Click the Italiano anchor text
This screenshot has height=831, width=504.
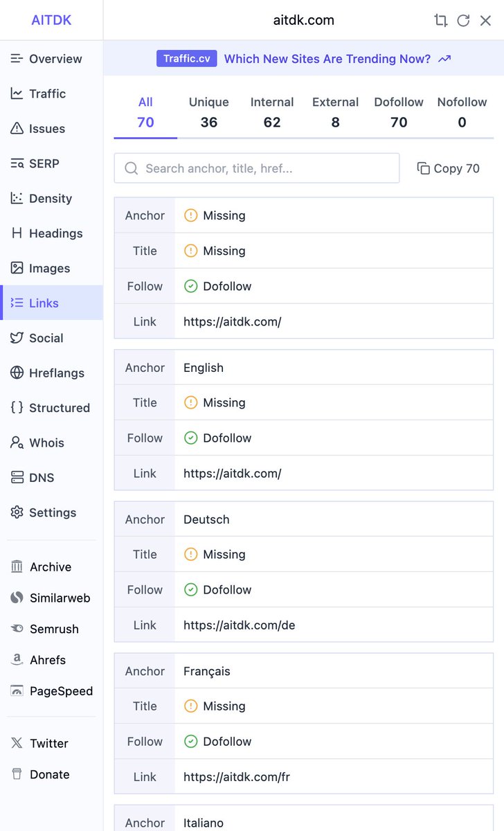click(x=204, y=823)
